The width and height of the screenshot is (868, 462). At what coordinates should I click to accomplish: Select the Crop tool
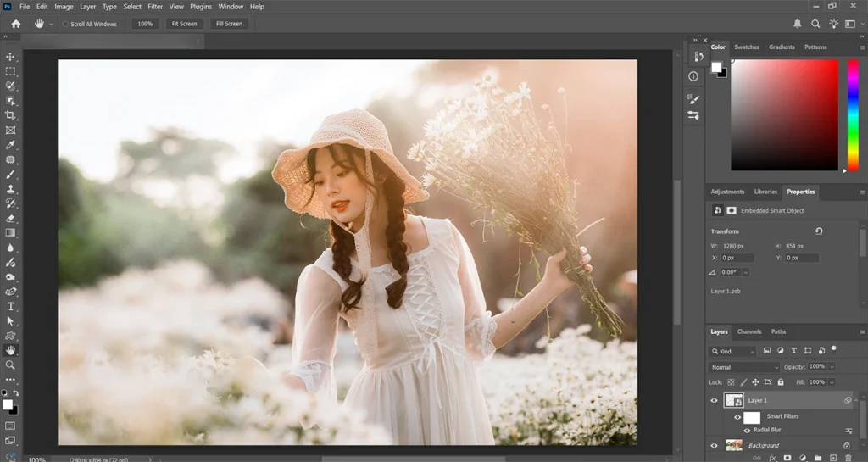pos(11,115)
